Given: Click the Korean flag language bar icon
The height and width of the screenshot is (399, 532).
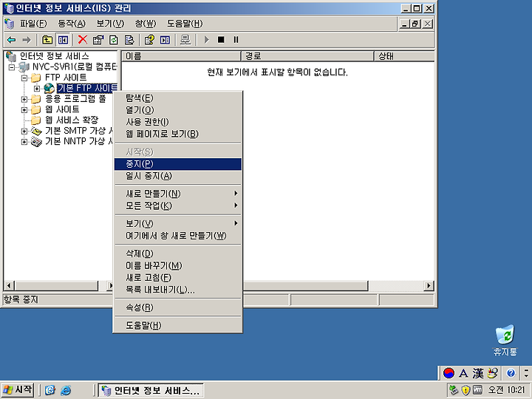Looking at the screenshot, I should point(449,373).
